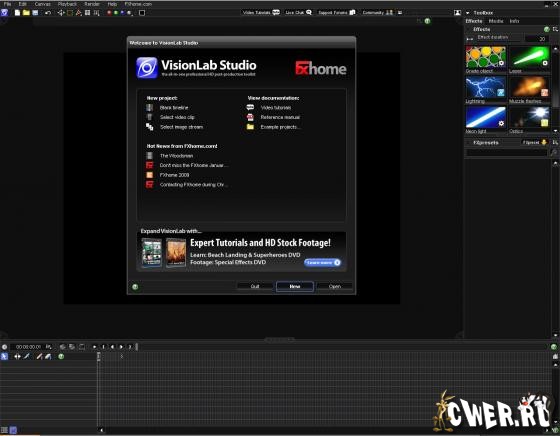Click the Effect duration value field showing 20
The image size is (560, 436).
point(537,39)
